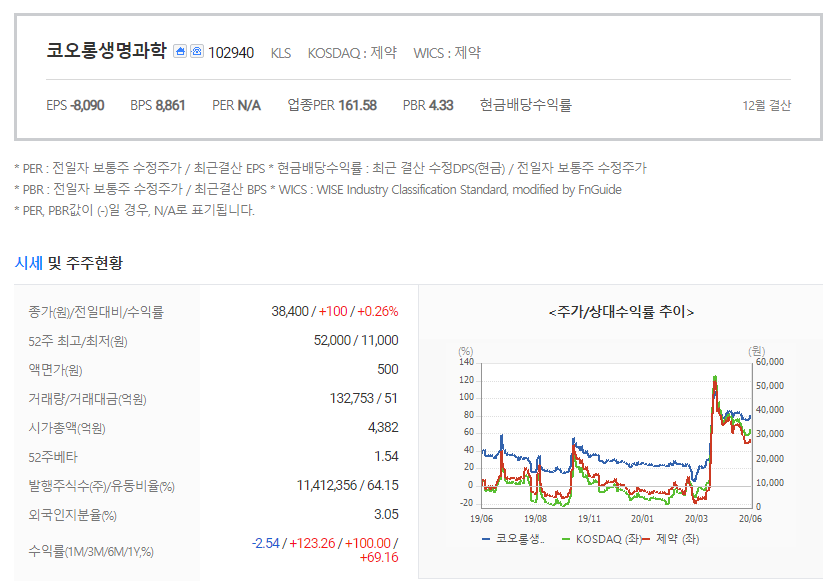Click the KLS abbreviation text
837x581 pixels.
(x=281, y=53)
